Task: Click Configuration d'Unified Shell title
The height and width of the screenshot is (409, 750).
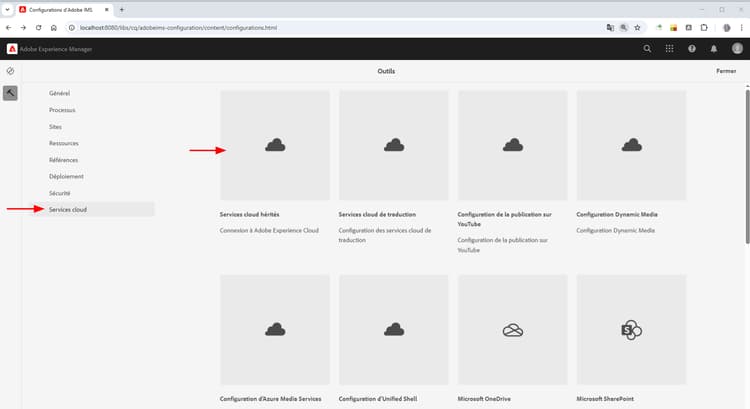Action: pos(378,398)
